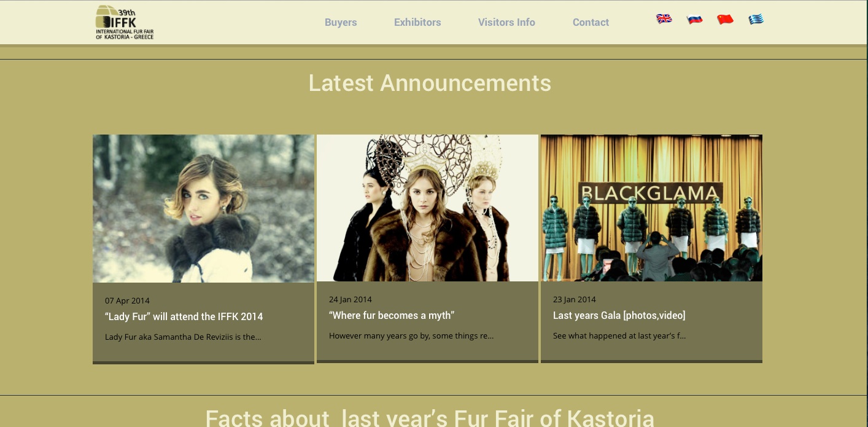Screen dimensions: 868x427
Task: Go to Visitors Info page
Action: (x=506, y=23)
